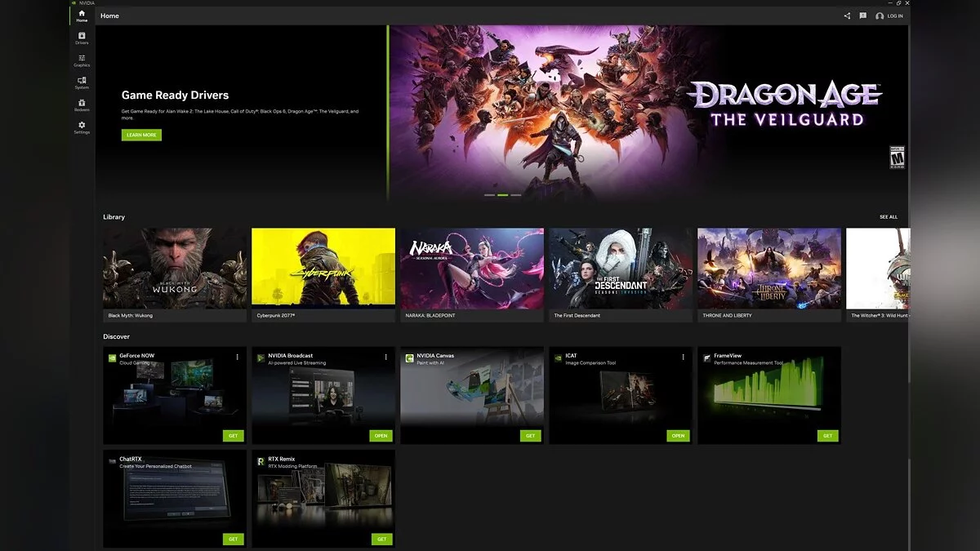Click the feedback message icon in top bar

(862, 16)
